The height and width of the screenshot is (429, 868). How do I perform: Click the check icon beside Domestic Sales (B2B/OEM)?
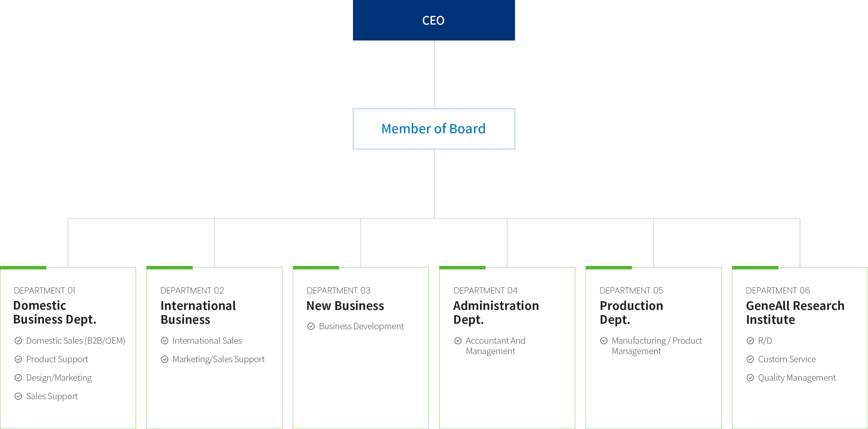(18, 341)
